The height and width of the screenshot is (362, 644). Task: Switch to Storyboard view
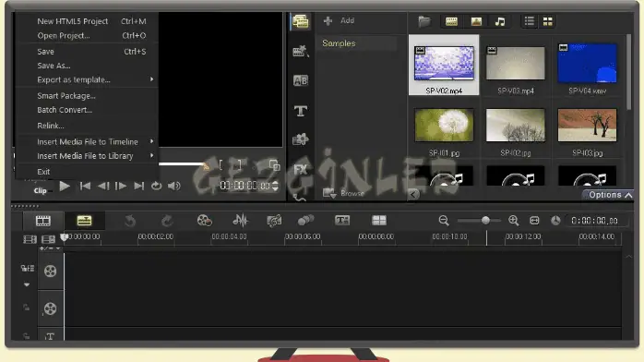tap(42, 221)
